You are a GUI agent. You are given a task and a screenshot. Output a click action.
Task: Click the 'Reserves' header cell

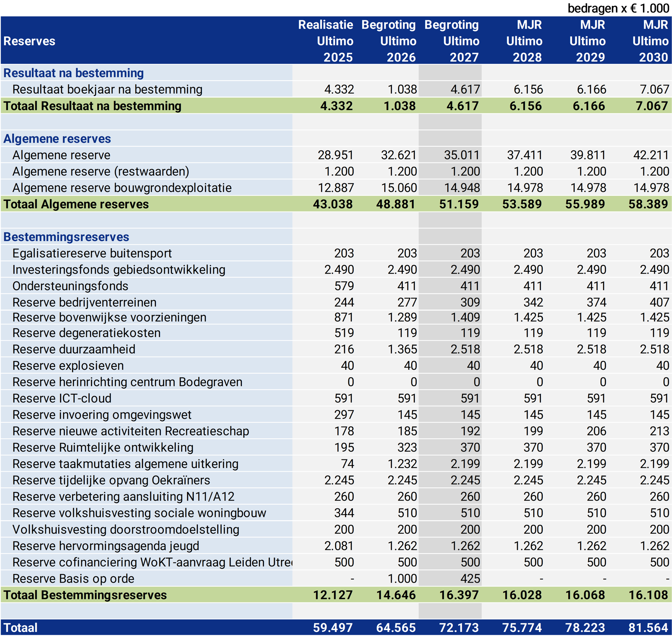coord(29,41)
